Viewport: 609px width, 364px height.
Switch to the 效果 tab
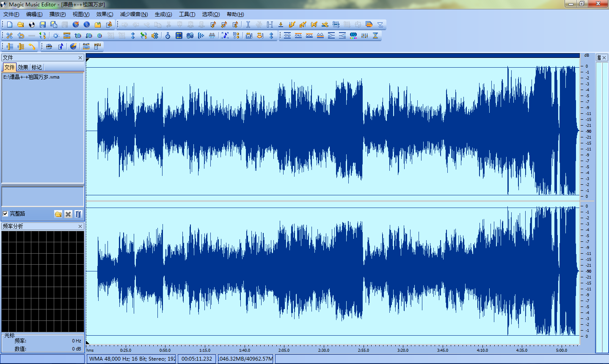[x=23, y=67]
